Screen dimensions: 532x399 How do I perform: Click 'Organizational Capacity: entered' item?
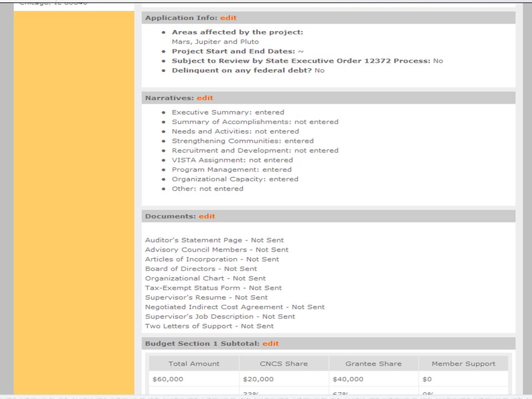[x=235, y=179]
